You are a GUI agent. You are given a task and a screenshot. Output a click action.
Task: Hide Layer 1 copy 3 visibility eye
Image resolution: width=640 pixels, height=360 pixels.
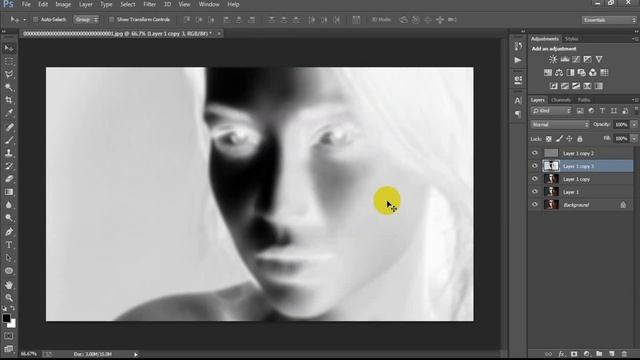(535, 166)
